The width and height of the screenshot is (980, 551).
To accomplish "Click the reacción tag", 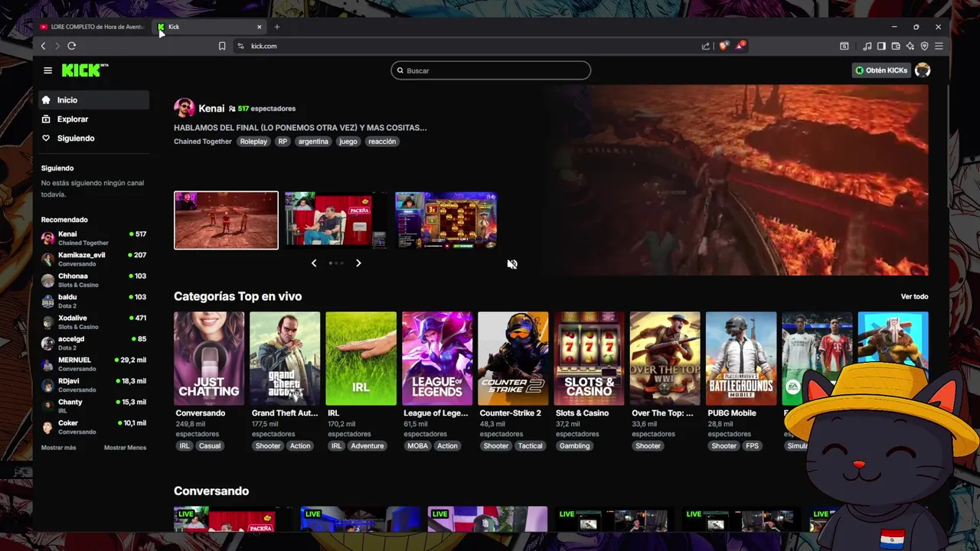I will pos(382,142).
